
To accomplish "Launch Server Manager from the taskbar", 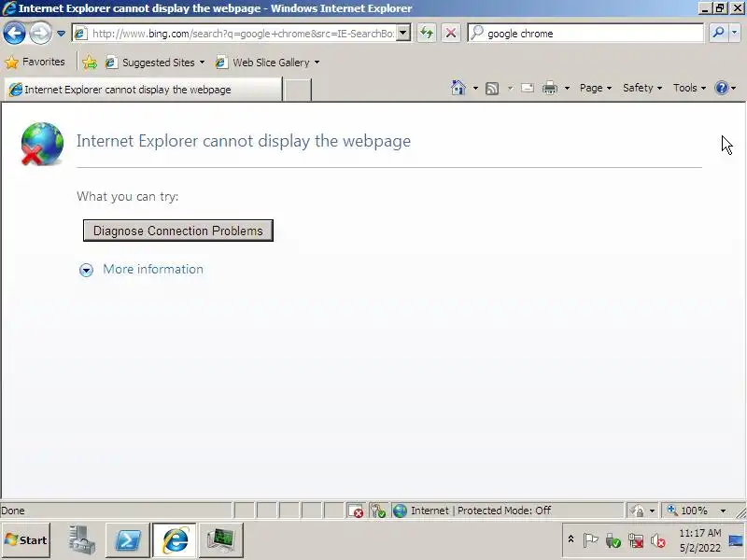I will click(x=80, y=540).
